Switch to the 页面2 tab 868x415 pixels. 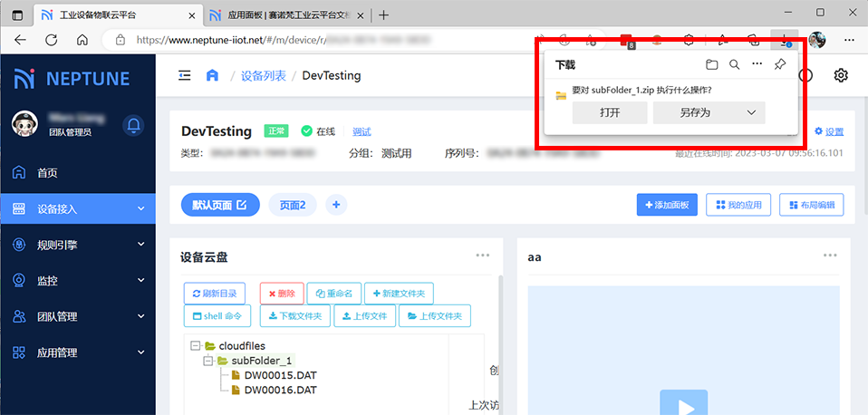pyautogui.click(x=292, y=205)
